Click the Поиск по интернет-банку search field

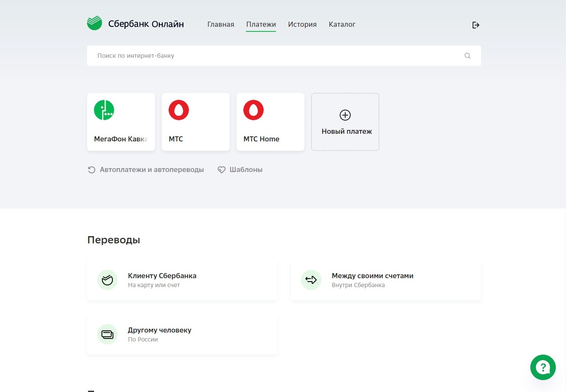pyautogui.click(x=284, y=56)
